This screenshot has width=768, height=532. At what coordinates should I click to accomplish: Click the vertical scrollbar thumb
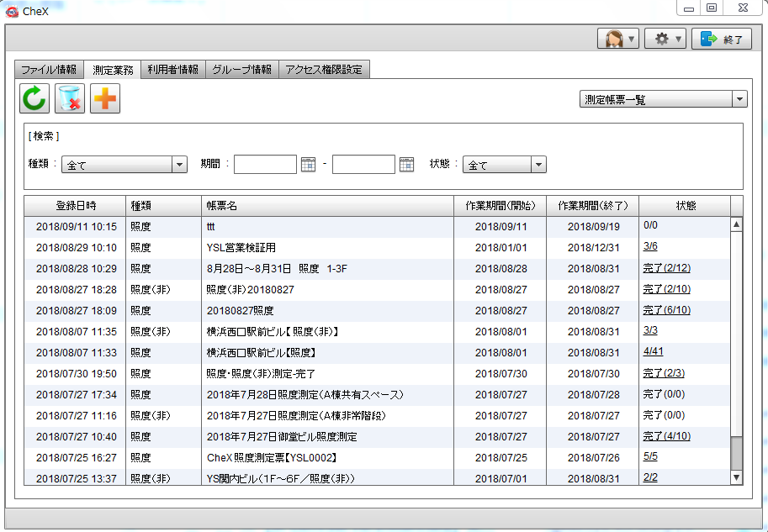tap(736, 453)
